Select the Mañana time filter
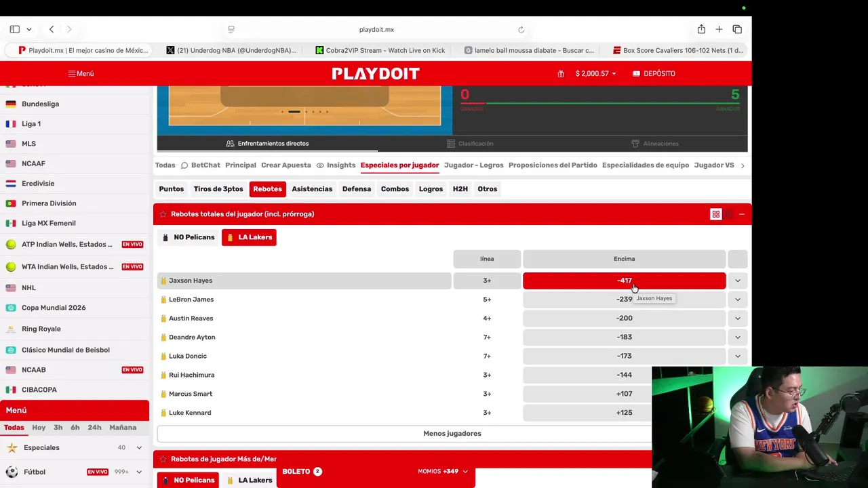The height and width of the screenshot is (488, 868). pos(123,428)
